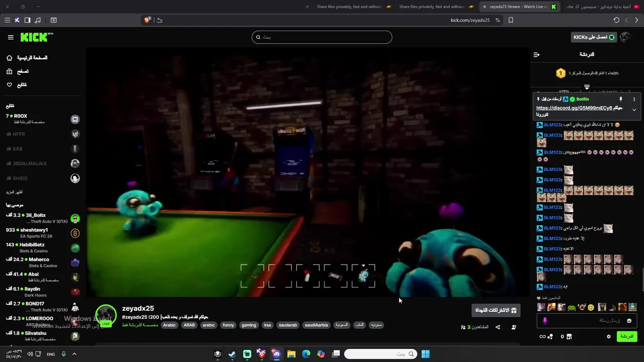The image size is (644, 362).
Task: Open SHIDO channel in following list
Action: [43, 178]
